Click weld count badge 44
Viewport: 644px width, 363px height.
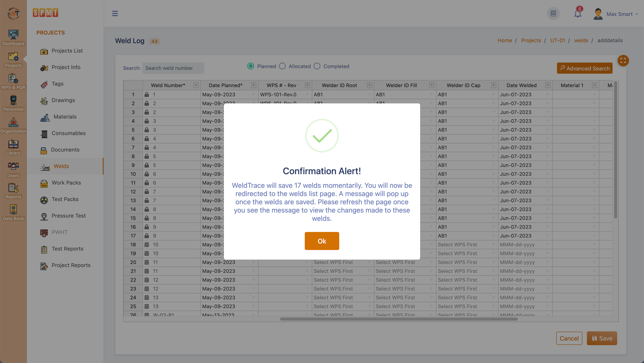tap(154, 41)
